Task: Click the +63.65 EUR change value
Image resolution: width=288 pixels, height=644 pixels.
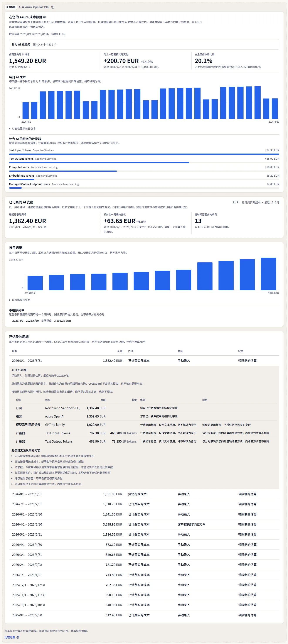Action: pyautogui.click(x=119, y=221)
